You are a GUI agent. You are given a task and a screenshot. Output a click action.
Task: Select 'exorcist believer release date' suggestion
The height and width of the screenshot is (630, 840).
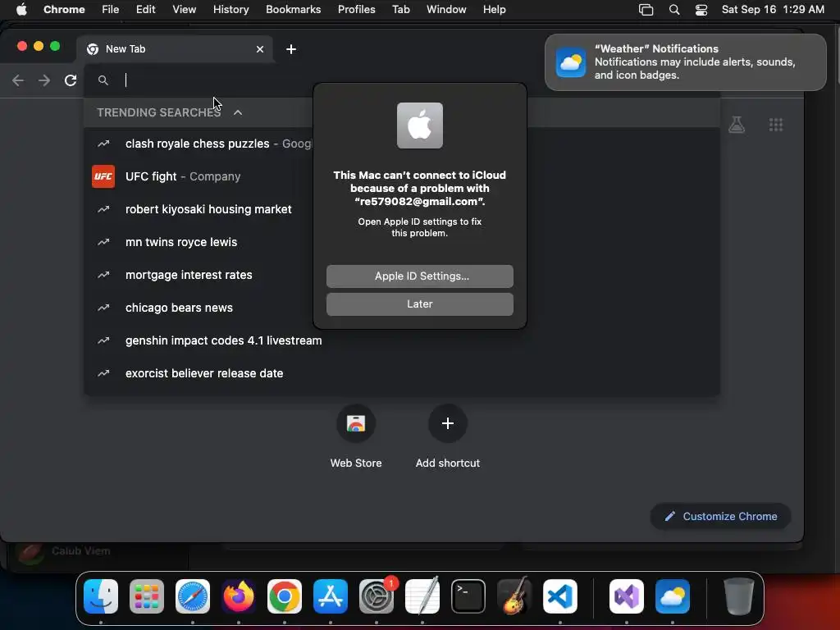(402, 373)
